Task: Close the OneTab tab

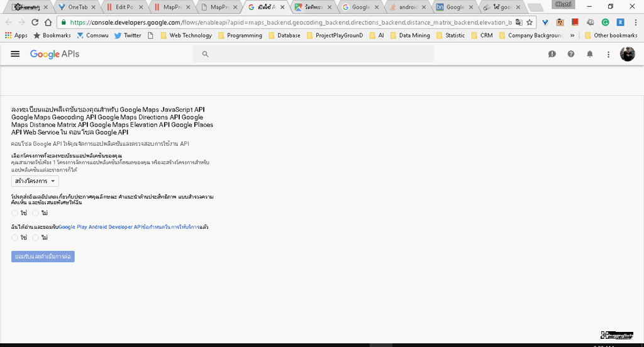Action: pos(93,7)
